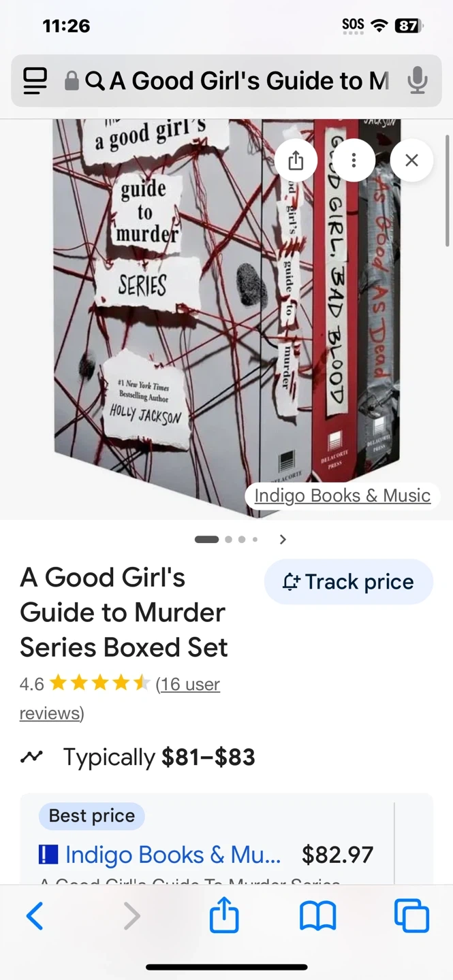Open Indigo Books & Music image source link

(x=343, y=495)
